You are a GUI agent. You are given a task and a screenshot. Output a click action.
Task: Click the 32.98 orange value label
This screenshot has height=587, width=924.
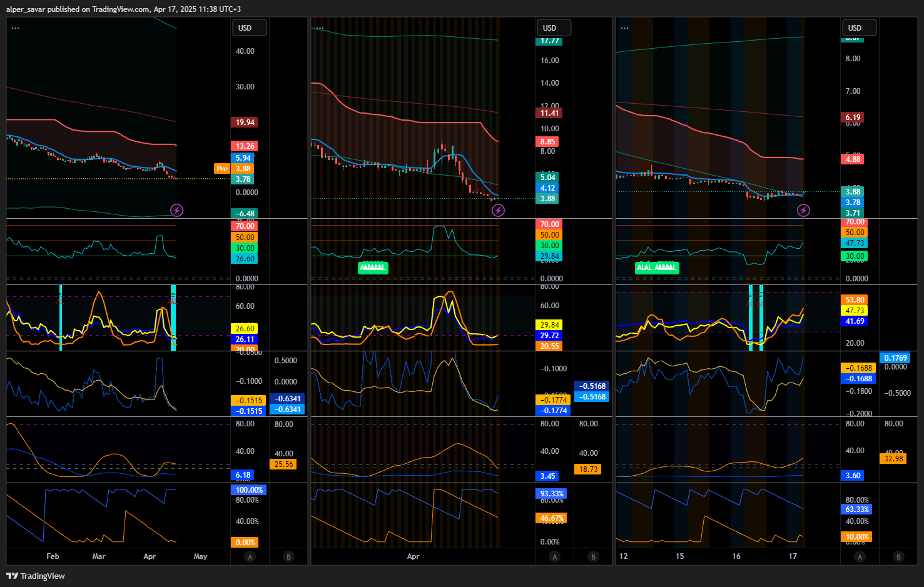893,459
